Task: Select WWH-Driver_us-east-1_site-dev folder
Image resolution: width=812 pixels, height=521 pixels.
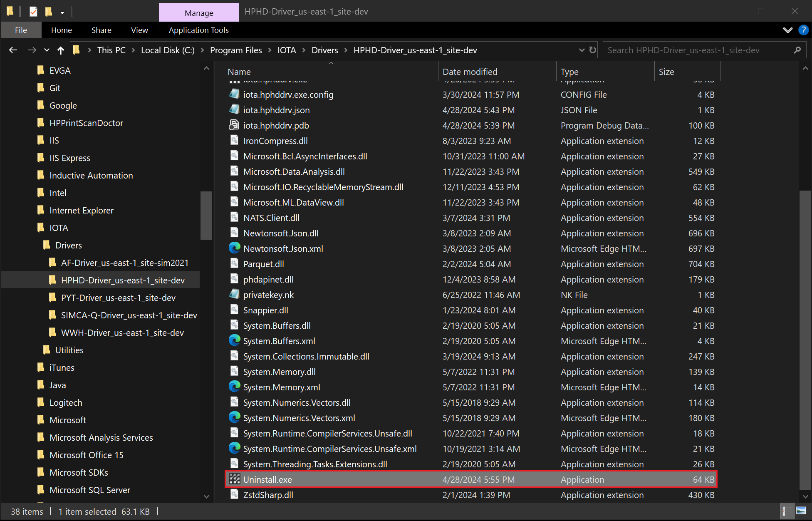Action: pos(122,332)
